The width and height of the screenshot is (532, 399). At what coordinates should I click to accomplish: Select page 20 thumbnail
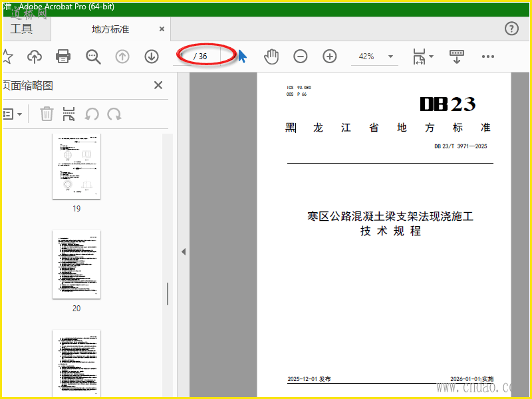click(x=76, y=264)
